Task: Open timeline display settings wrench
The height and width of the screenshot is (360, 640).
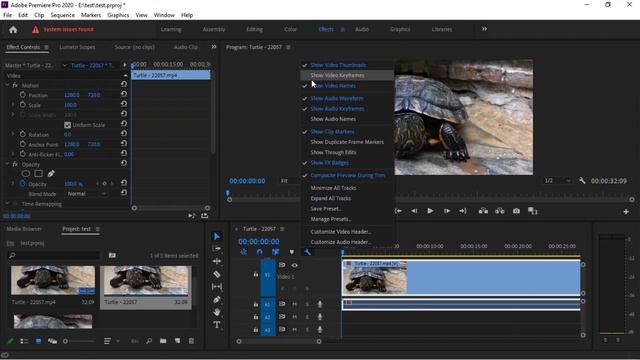Action: [x=308, y=252]
